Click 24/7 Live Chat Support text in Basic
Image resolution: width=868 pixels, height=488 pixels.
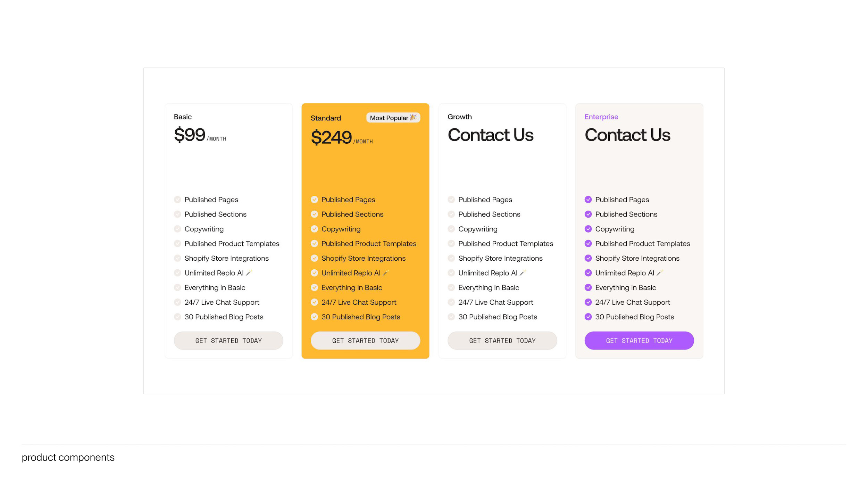[222, 302]
